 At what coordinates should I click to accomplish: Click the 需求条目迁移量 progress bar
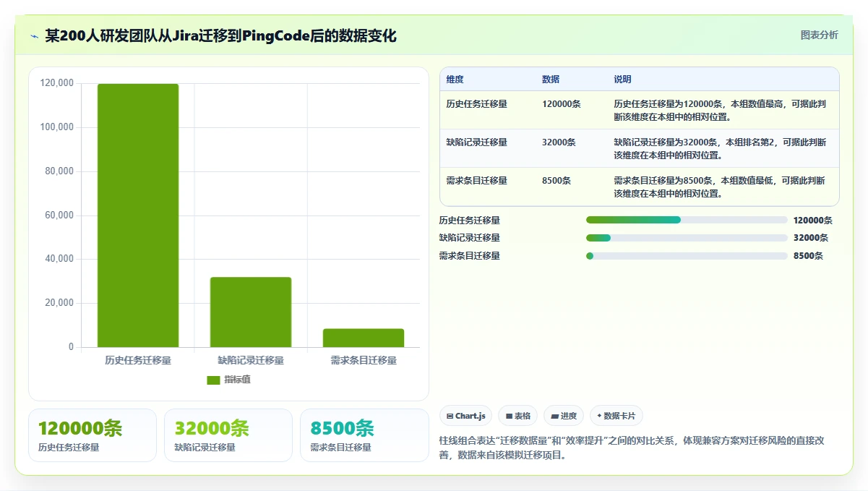(687, 256)
